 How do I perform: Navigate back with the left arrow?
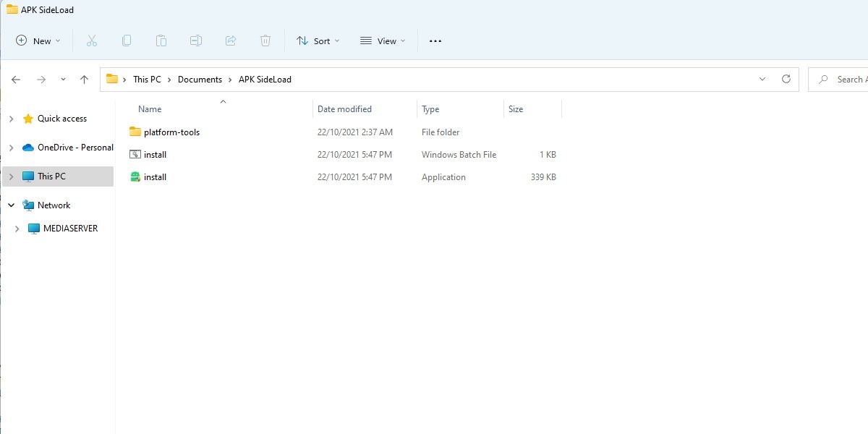[x=16, y=80]
